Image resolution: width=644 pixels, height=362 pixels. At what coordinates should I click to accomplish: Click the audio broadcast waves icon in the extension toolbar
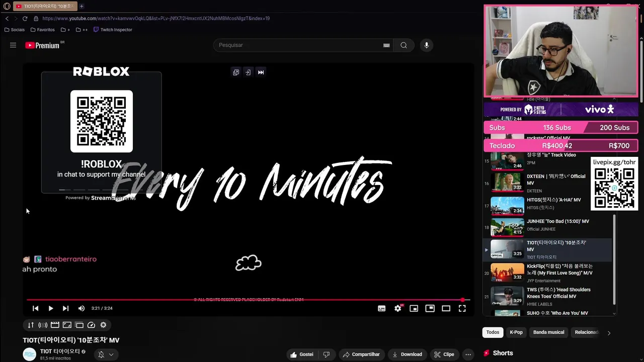[x=43, y=325]
